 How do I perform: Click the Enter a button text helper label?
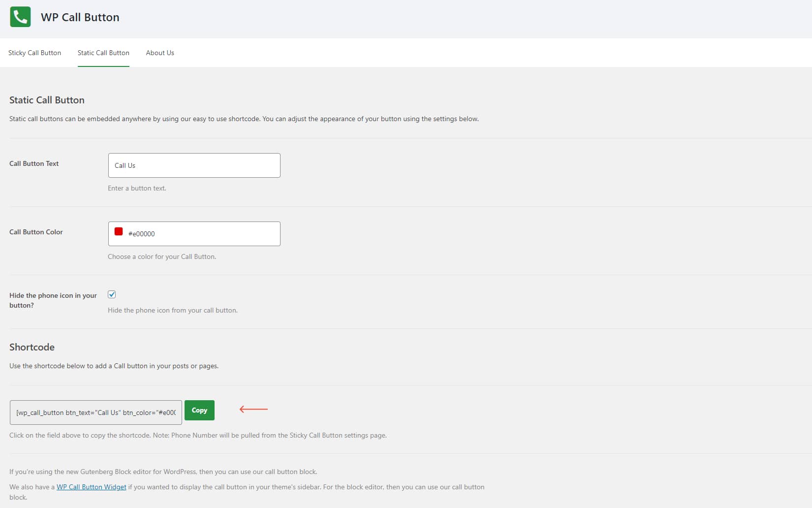click(137, 188)
